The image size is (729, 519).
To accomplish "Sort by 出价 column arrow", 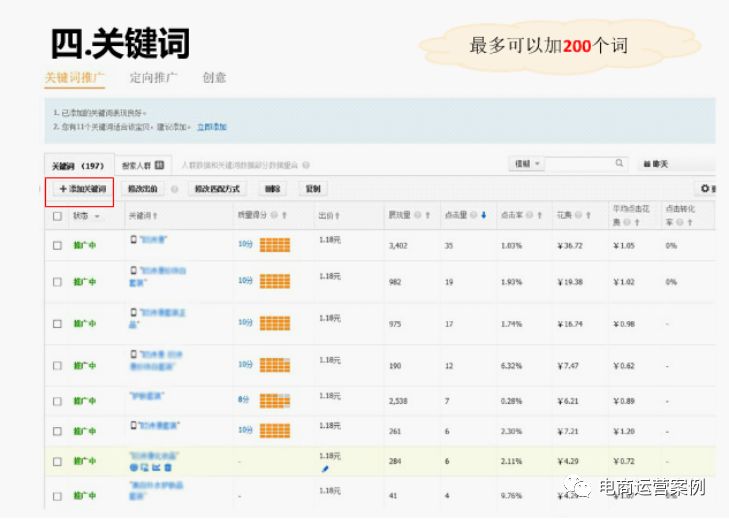I will coord(337,216).
